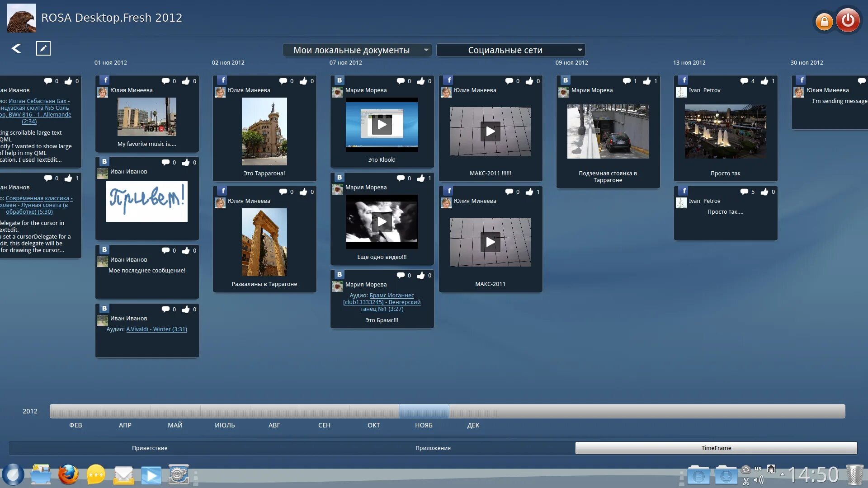Like the 'Это Klook!' video post

click(421, 81)
